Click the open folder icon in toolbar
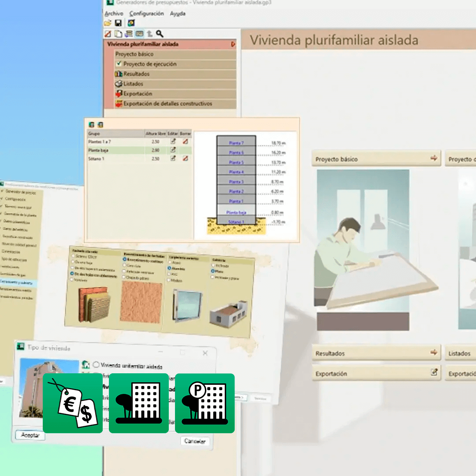 click(108, 23)
